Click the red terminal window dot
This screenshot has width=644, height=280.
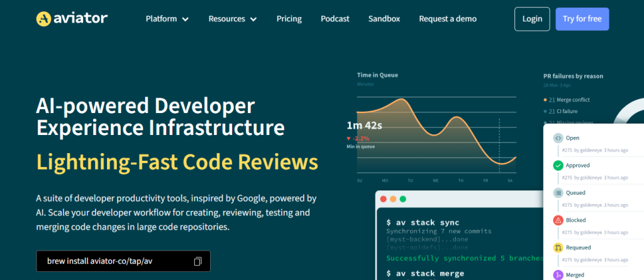(x=383, y=199)
